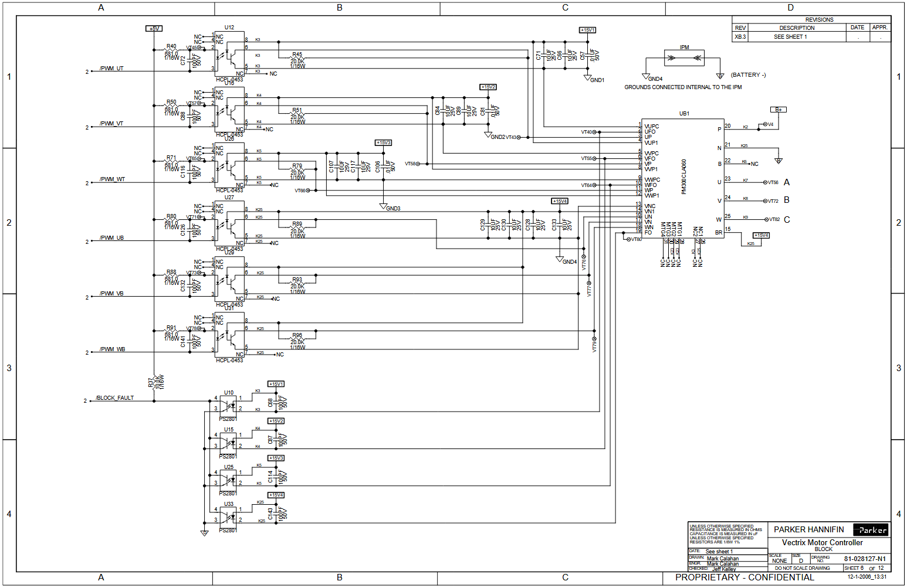907x588 pixels.
Task: Select the +15V2 supply label near C84
Action: point(488,87)
